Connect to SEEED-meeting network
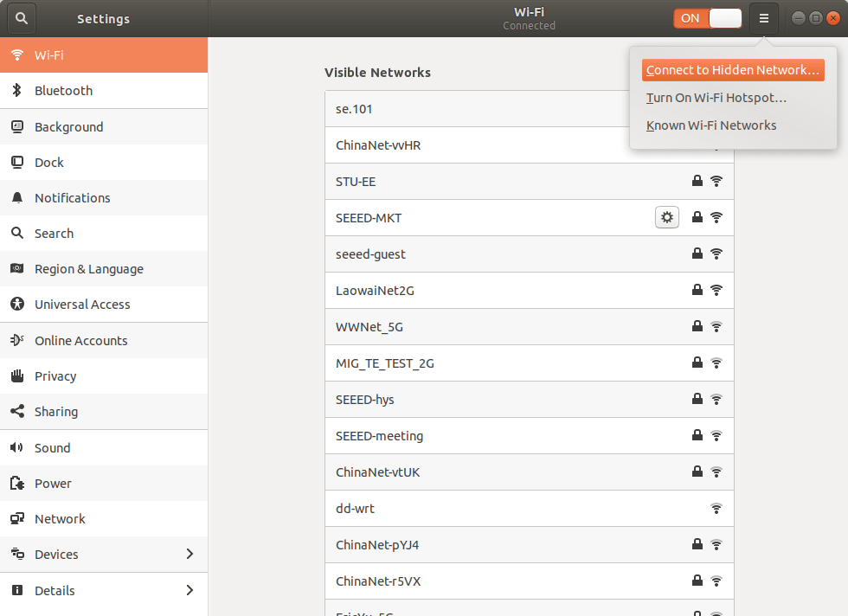Image resolution: width=848 pixels, height=616 pixels. point(530,435)
